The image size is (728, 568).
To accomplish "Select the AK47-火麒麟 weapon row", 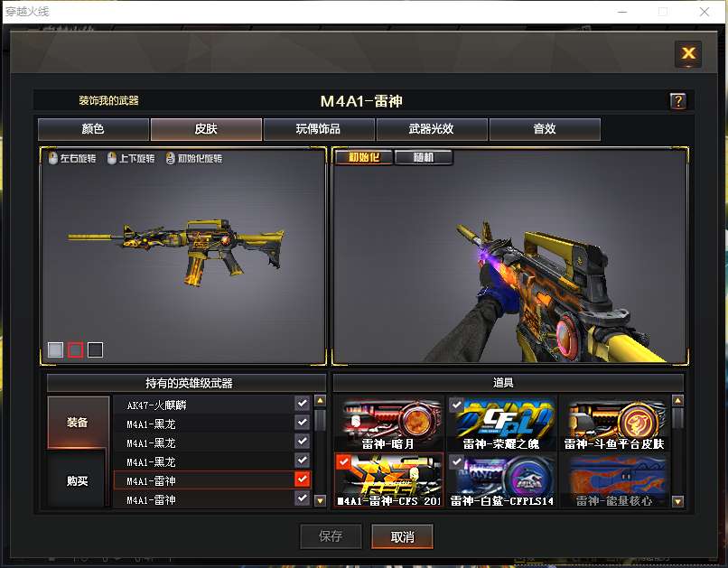I will pos(212,405).
